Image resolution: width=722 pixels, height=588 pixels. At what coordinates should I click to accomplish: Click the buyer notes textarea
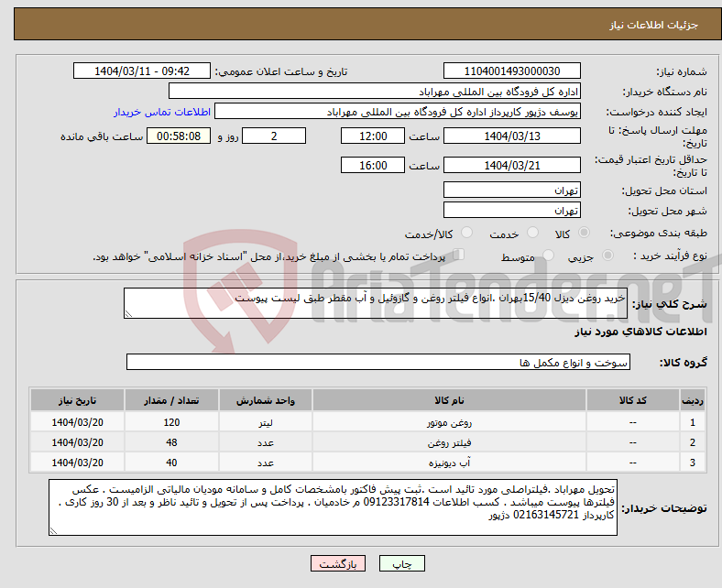click(333, 507)
